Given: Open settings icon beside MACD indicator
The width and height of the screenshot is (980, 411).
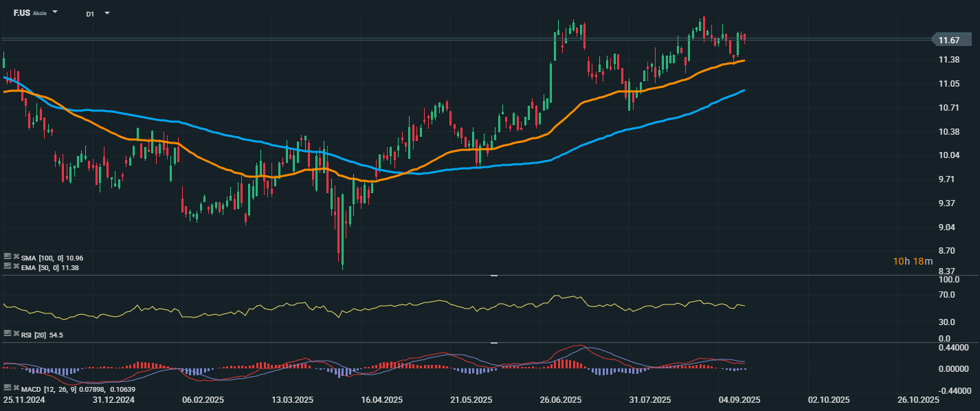Looking at the screenshot, I should [x=7, y=388].
